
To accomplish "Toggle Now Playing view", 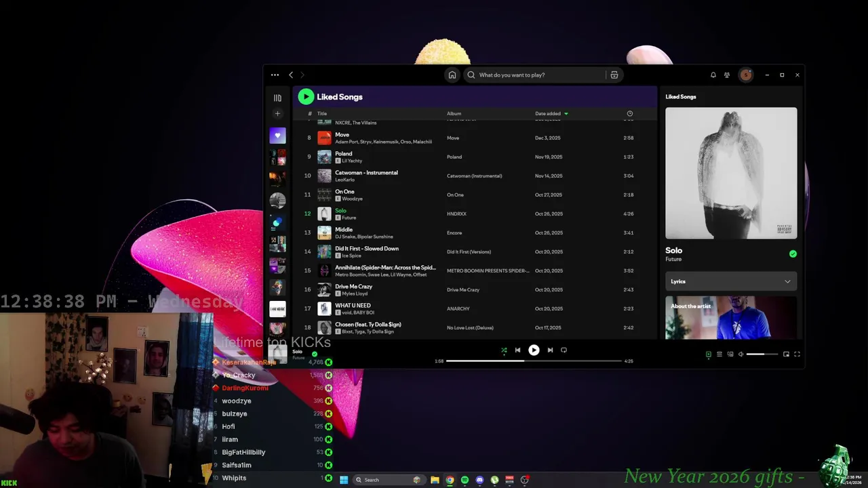I will point(709,354).
